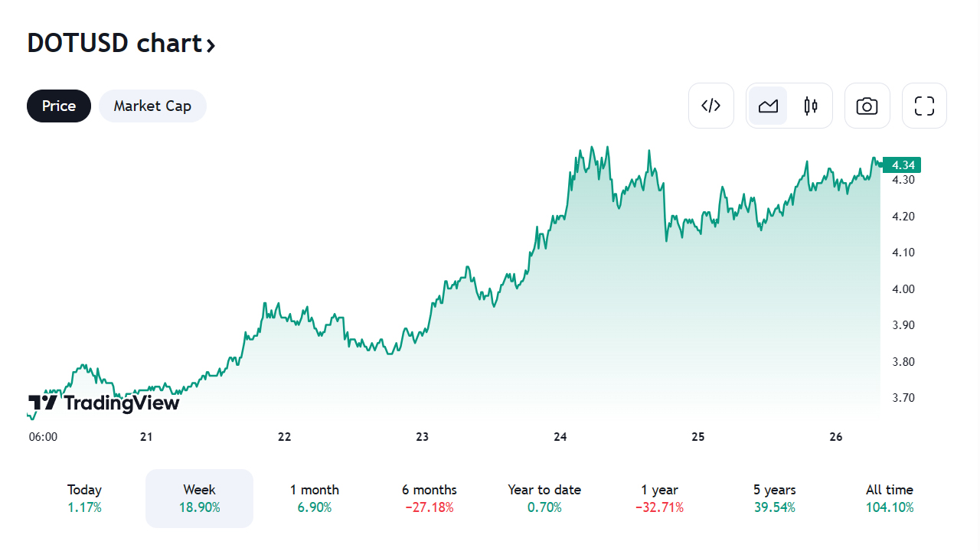The image size is (980, 551).
Task: Open the DOTUSD chart heading link
Action: [114, 44]
